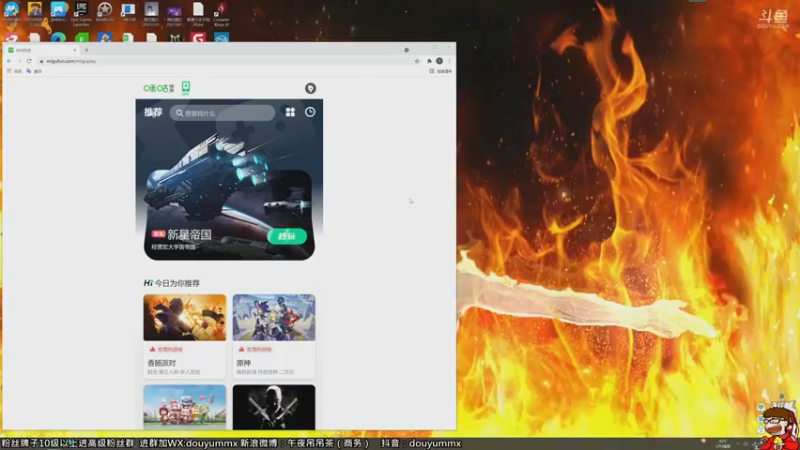
Task: Open the cartoon blocky characters game thumbnail
Action: click(185, 407)
